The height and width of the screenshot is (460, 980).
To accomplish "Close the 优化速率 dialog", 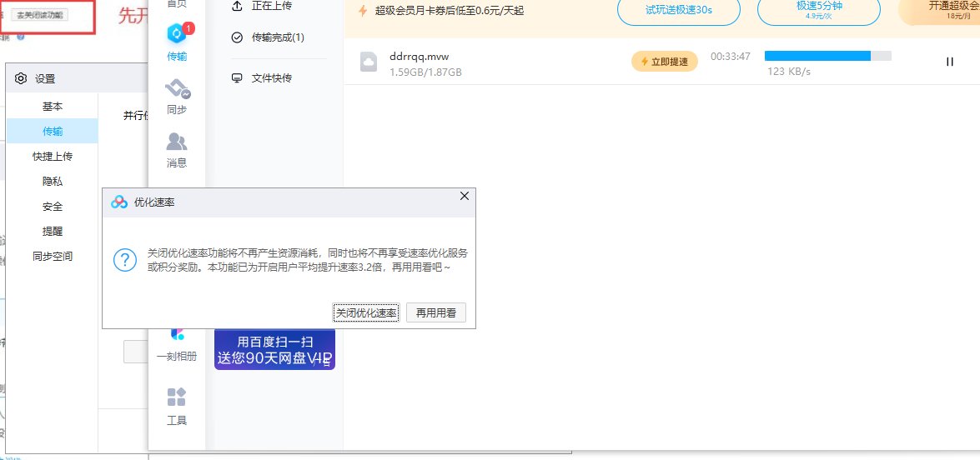I will coord(465,196).
